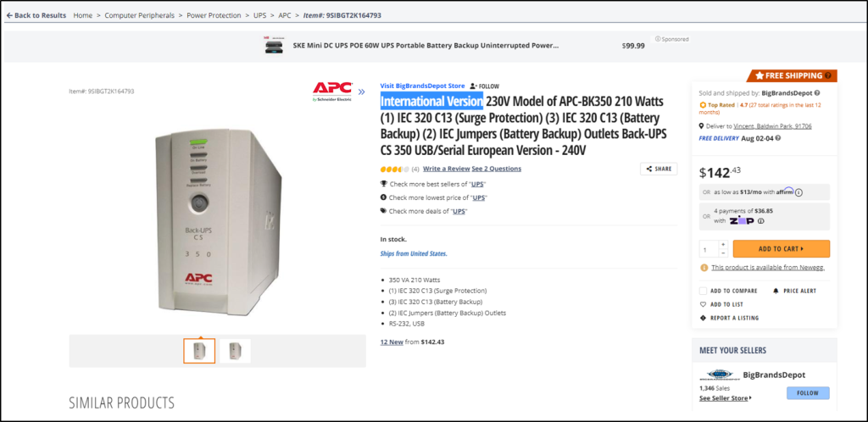Open 'This product is available from Newegg' link

tap(768, 268)
